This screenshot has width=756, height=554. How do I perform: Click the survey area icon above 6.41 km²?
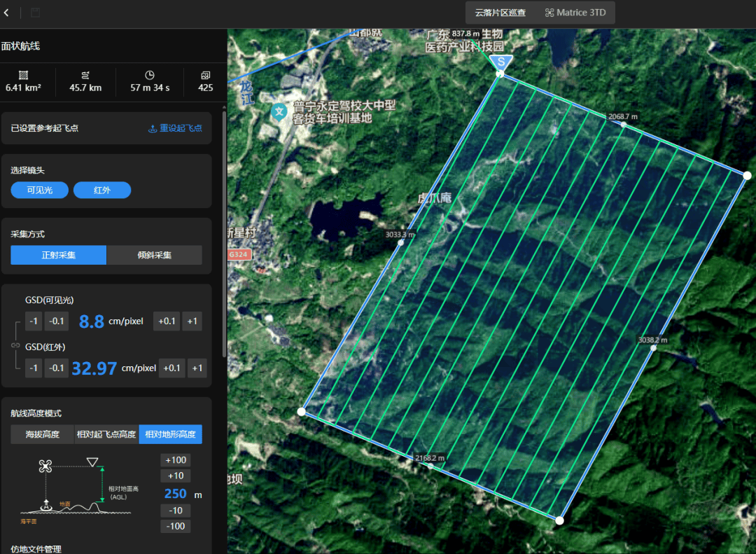tap(23, 75)
